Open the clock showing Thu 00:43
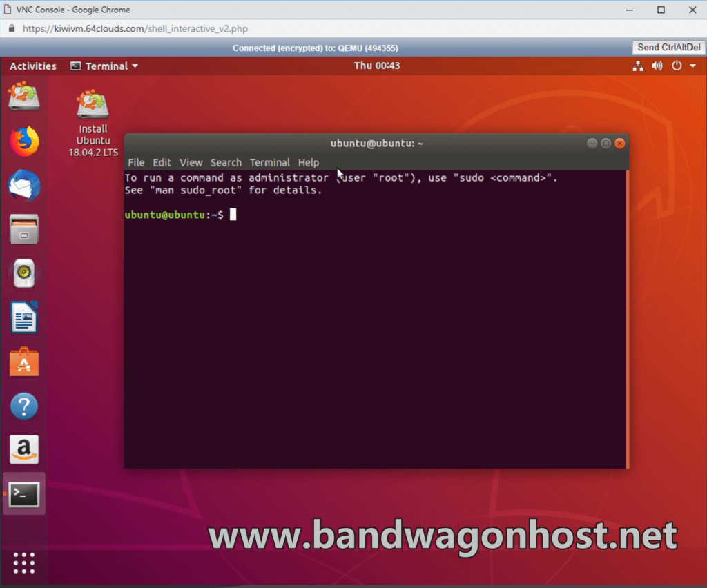707x588 pixels. pos(376,66)
